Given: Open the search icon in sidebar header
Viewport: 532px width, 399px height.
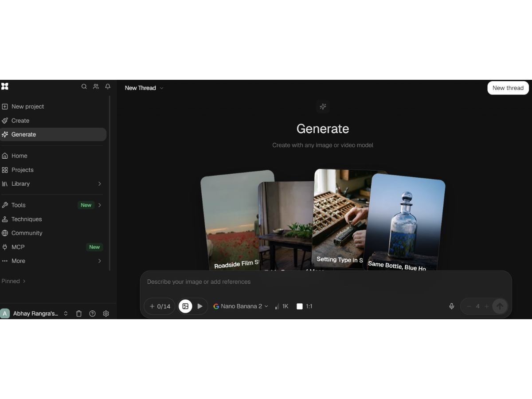Looking at the screenshot, I should (84, 86).
